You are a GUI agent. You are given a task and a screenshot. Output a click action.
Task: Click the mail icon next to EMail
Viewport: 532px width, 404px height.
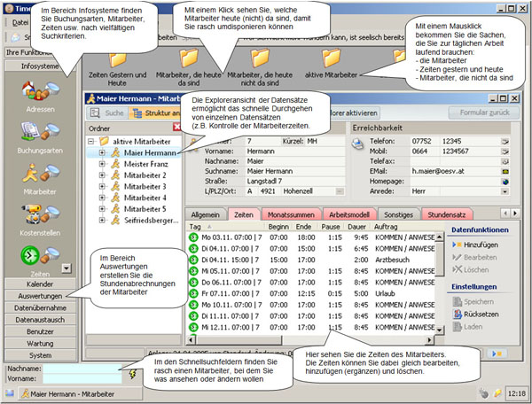click(505, 172)
